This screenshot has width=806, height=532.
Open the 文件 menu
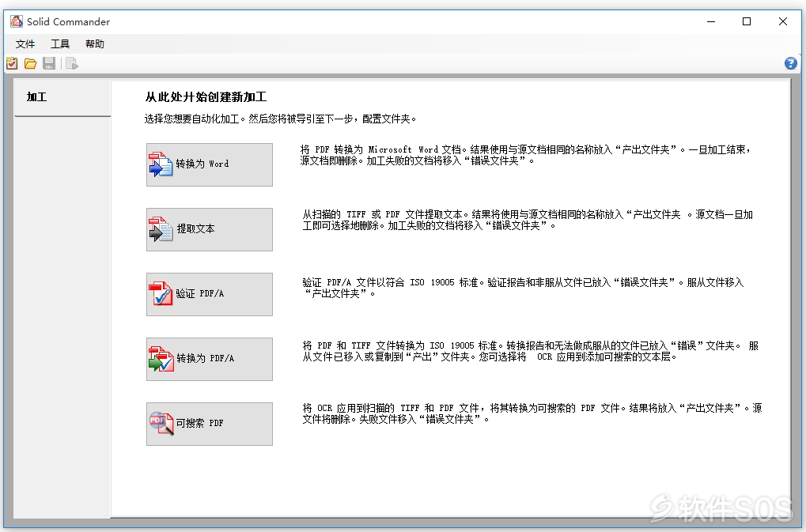click(25, 44)
